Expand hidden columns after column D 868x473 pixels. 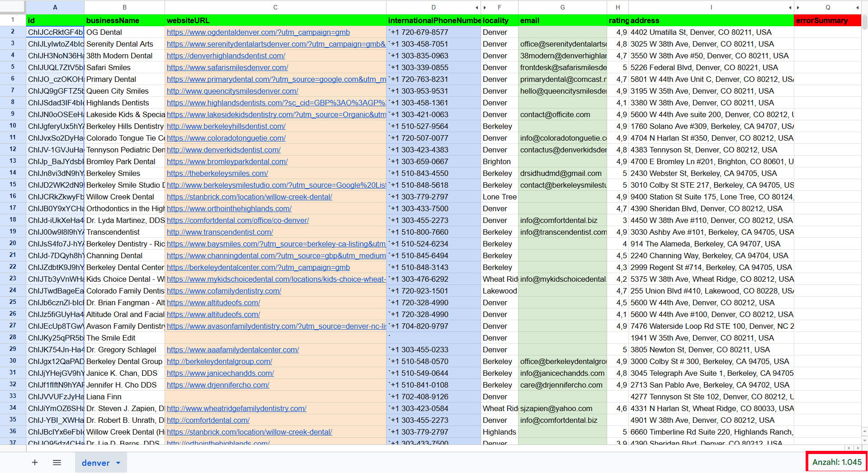coord(477,7)
